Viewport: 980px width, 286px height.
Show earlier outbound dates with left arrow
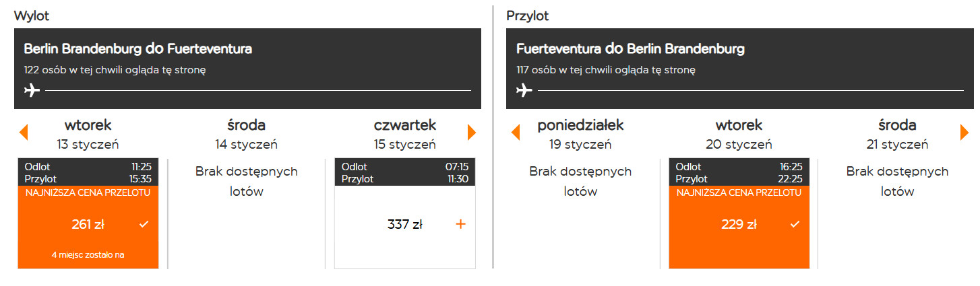(x=24, y=133)
